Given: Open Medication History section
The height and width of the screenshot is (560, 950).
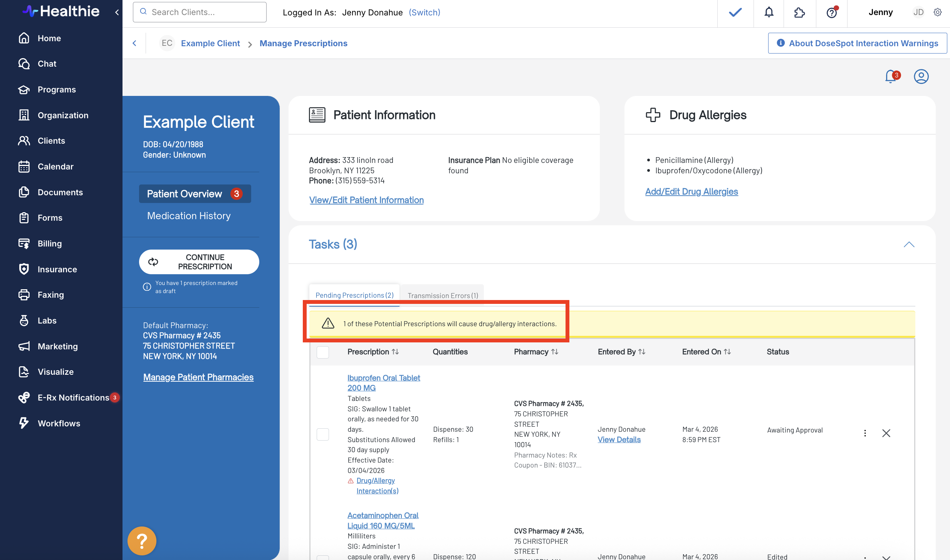Looking at the screenshot, I should click(x=189, y=216).
